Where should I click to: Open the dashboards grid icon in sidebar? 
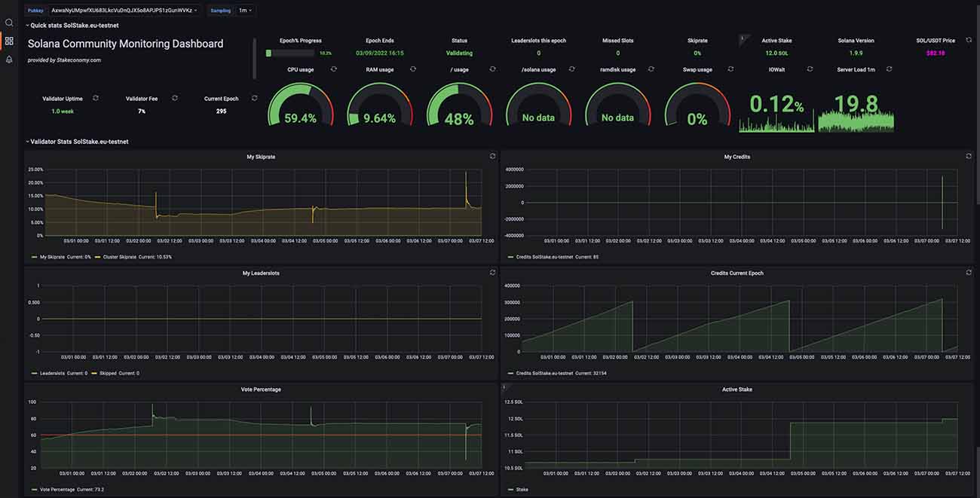coord(9,41)
